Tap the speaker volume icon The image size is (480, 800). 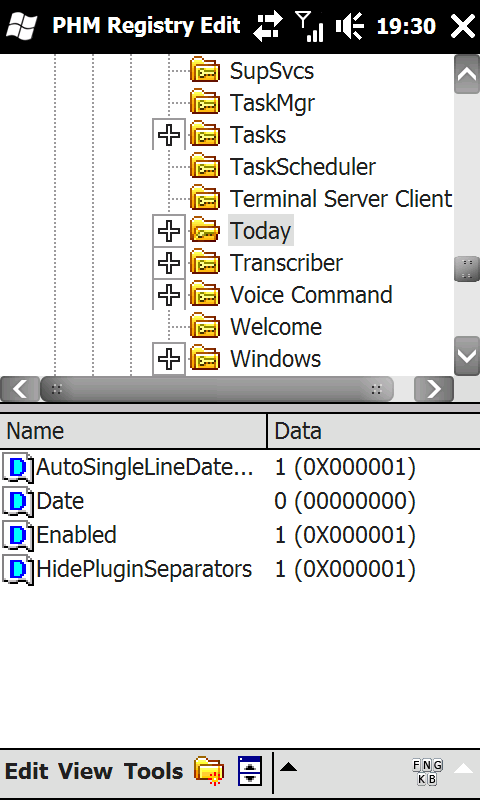tap(350, 26)
